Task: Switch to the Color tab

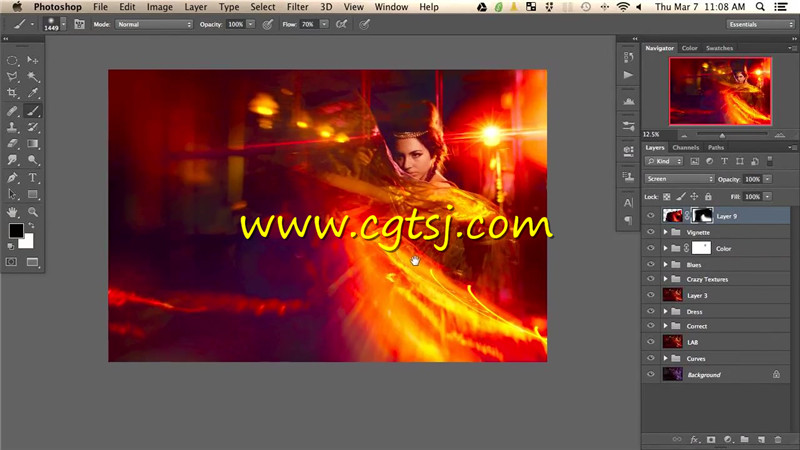Action: tap(689, 48)
